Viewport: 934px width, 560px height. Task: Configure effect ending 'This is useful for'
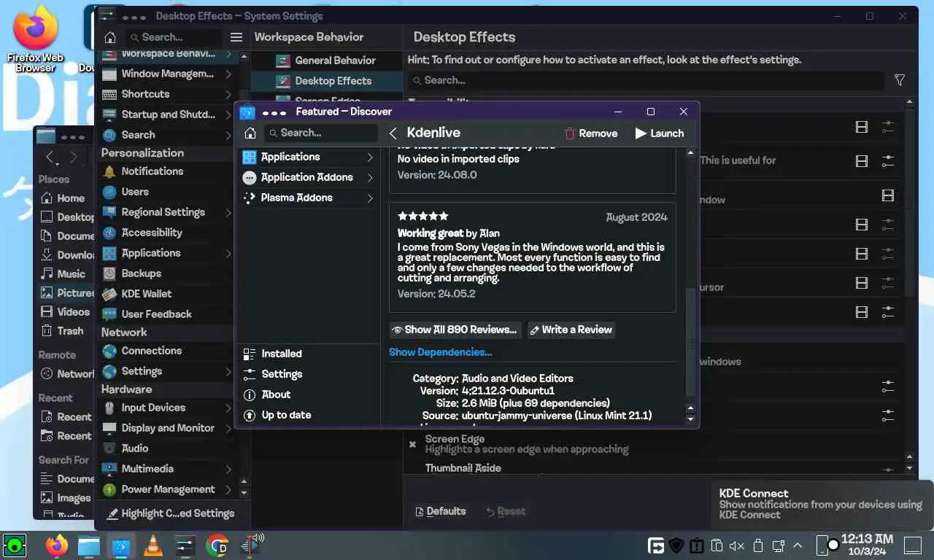[888, 161]
